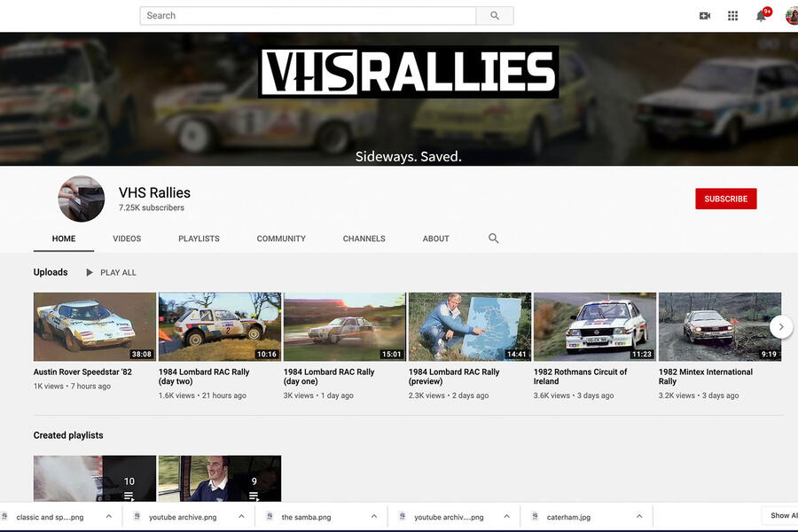This screenshot has width=798, height=532.
Task: Open the notifications bell icon
Action: (x=761, y=16)
